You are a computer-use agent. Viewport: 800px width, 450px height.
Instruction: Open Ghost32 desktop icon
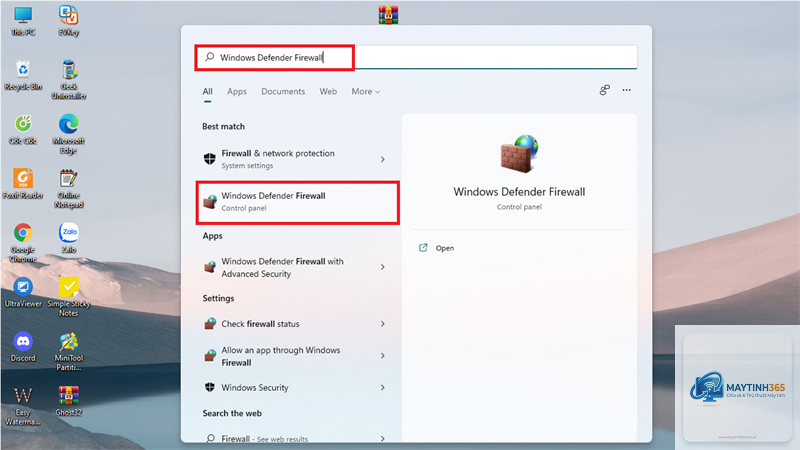68,401
